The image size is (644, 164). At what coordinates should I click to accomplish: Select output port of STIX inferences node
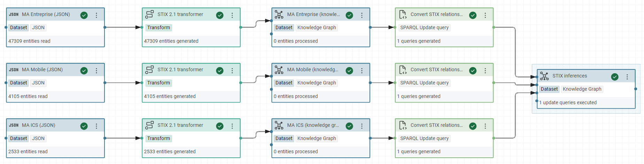(636, 89)
